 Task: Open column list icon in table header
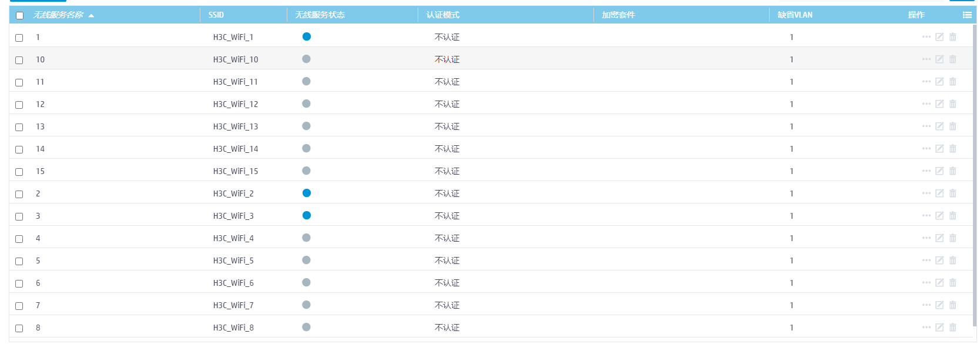(x=967, y=15)
